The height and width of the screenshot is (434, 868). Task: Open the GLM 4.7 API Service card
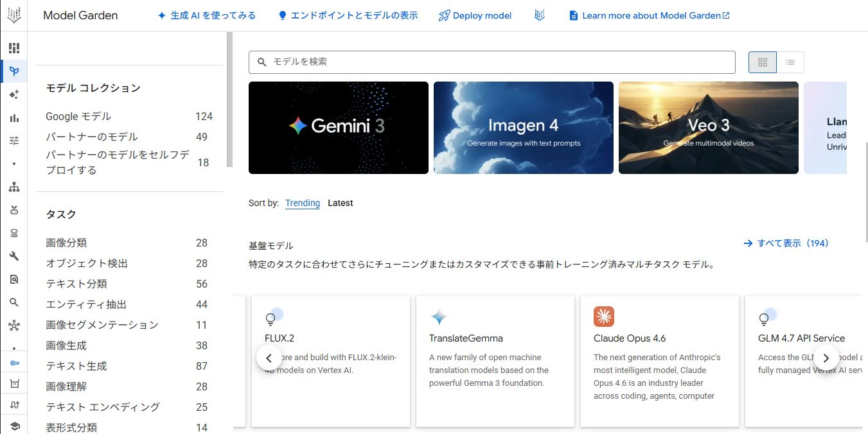[x=804, y=361]
